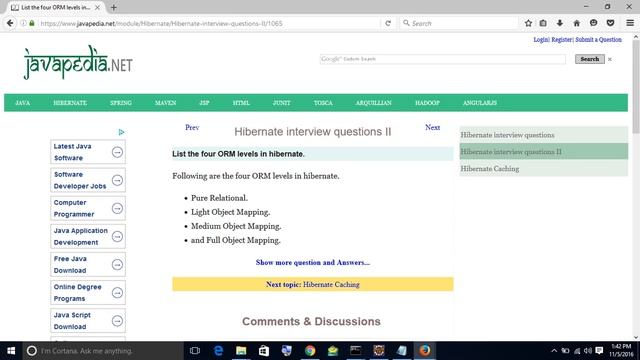Click the Search button beside Google field

[590, 59]
